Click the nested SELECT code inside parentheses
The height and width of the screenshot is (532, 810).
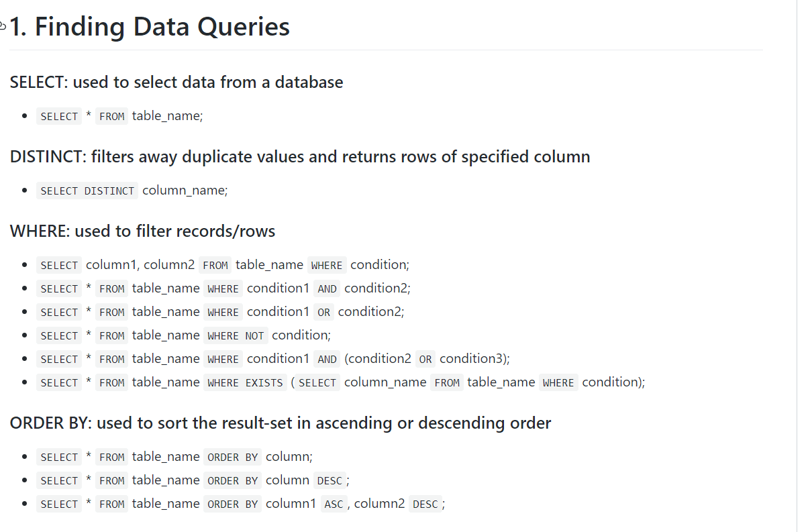[x=317, y=382]
